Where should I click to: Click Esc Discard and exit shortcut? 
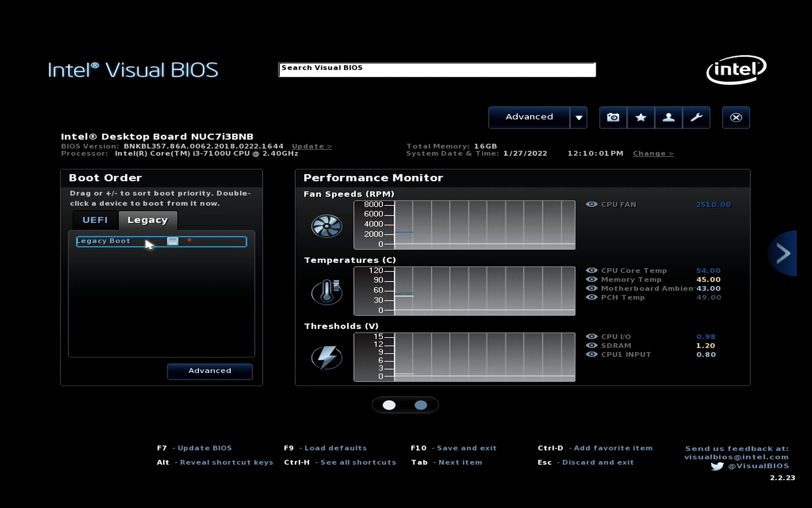coord(586,462)
